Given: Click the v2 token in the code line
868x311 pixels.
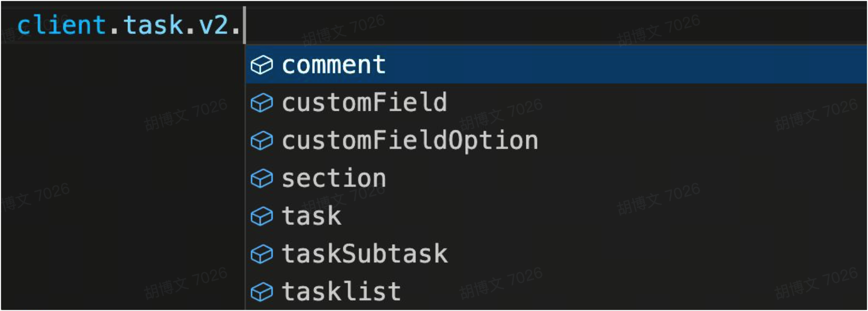Looking at the screenshot, I should click(213, 25).
